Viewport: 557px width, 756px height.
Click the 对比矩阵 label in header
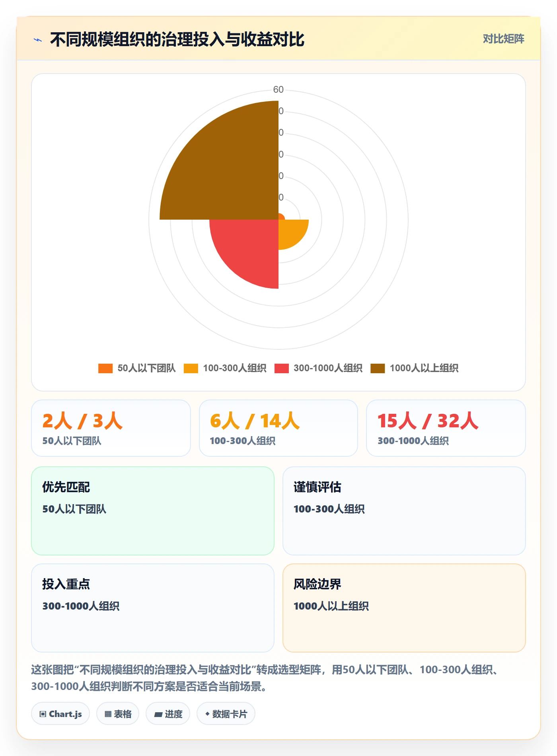pyautogui.click(x=503, y=39)
